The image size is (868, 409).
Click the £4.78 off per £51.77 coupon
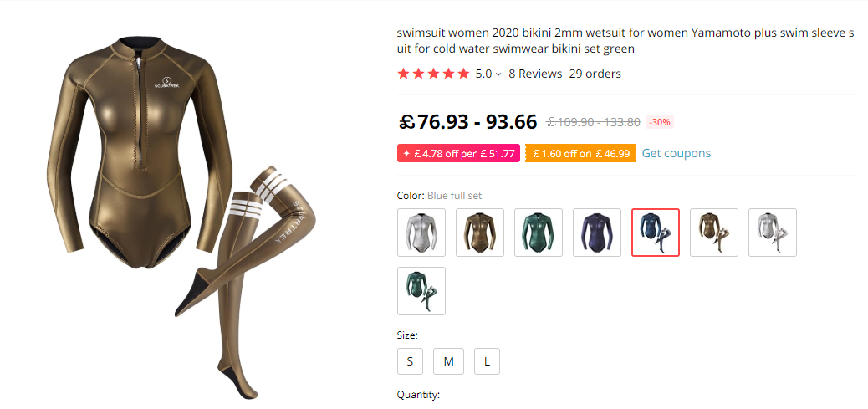(x=458, y=154)
